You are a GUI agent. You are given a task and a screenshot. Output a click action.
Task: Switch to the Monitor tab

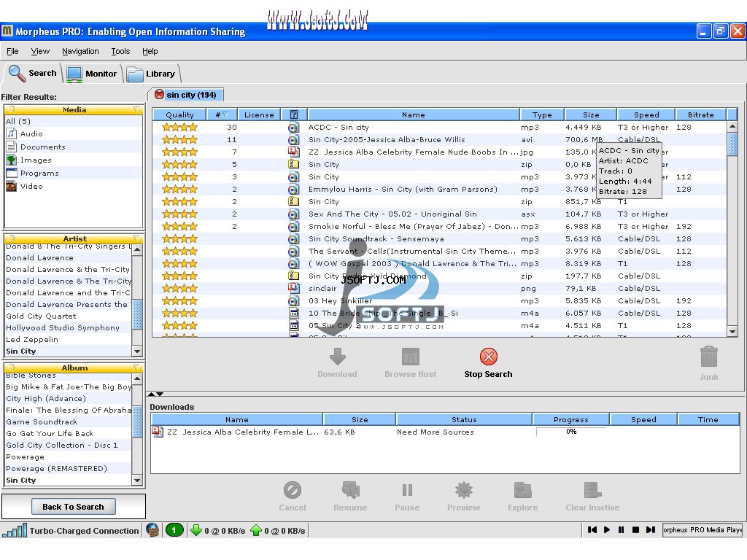(x=93, y=74)
